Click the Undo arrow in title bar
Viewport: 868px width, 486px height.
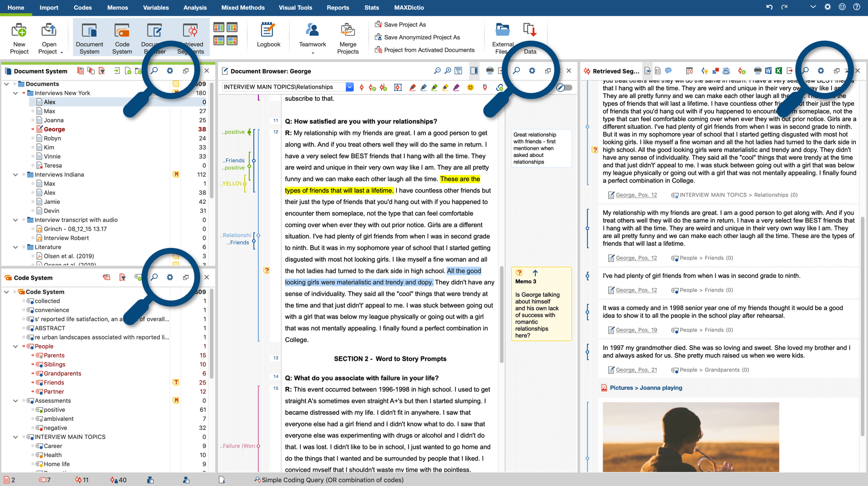[769, 7]
